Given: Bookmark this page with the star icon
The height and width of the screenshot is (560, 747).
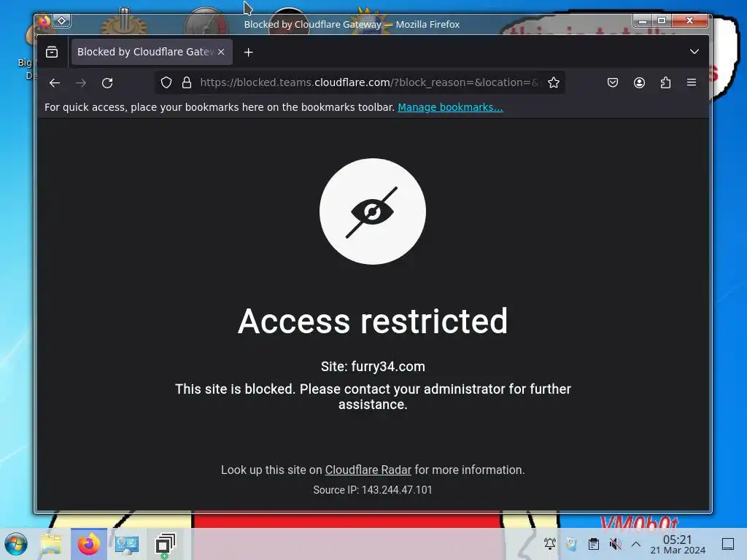Looking at the screenshot, I should 554,83.
